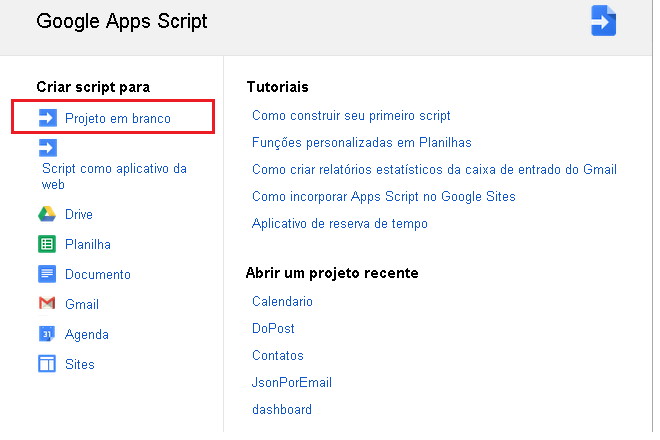The width and height of the screenshot is (660, 440).
Task: Open Aplicativo de reserva de tempo tutorial
Action: (x=340, y=224)
